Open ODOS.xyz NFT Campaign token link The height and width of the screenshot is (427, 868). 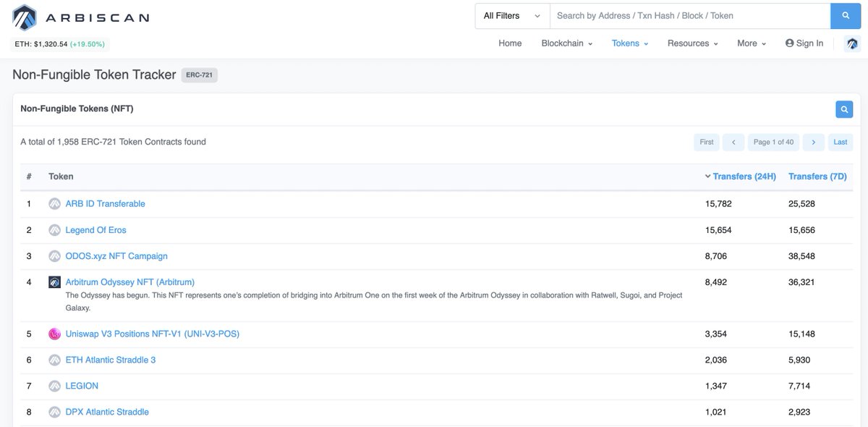(x=116, y=256)
